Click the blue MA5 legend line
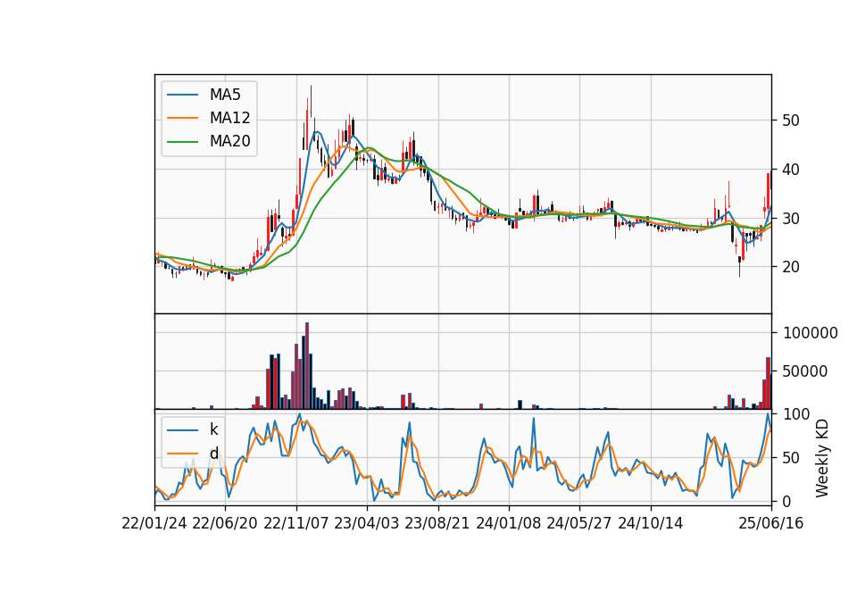Viewport: 857px width, 616px height. pyautogui.click(x=182, y=95)
